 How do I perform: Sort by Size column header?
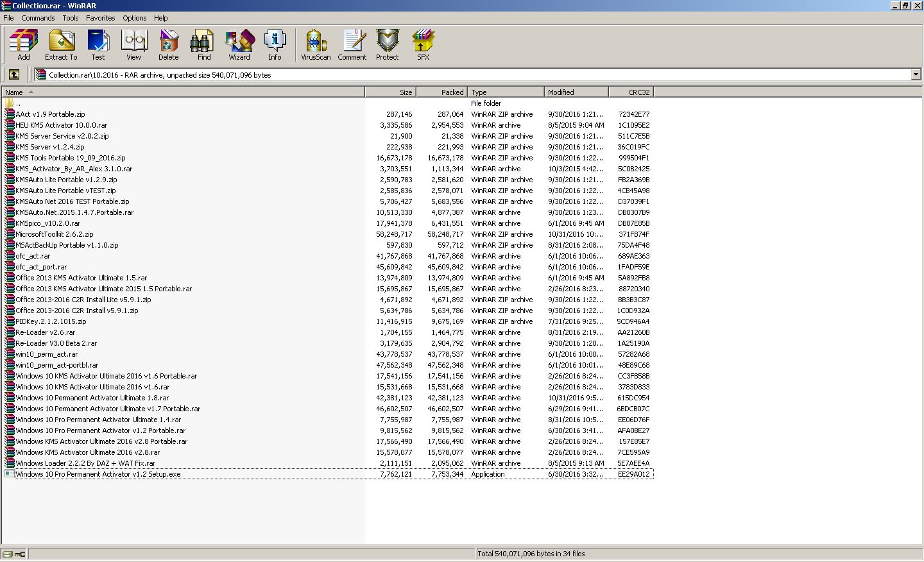[x=391, y=92]
